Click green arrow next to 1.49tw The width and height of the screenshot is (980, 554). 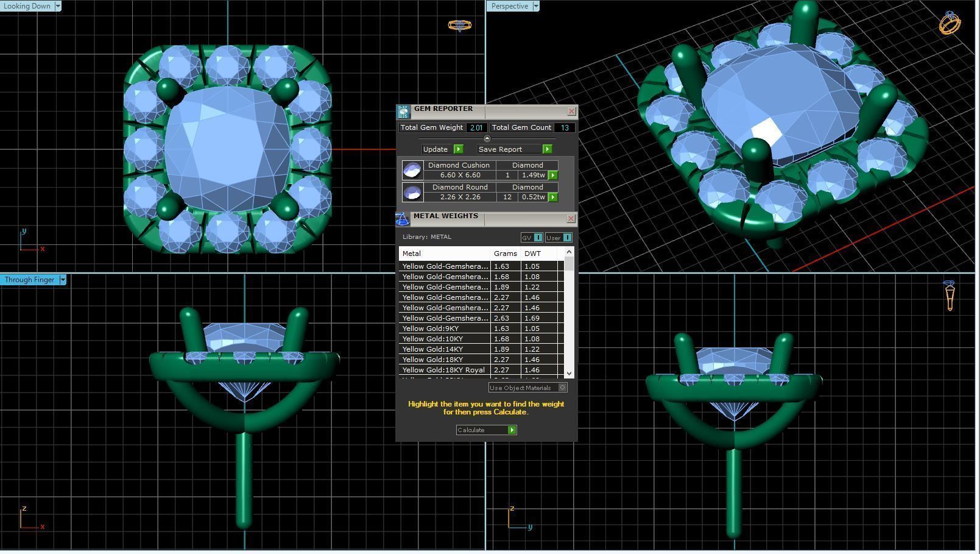pyautogui.click(x=553, y=176)
